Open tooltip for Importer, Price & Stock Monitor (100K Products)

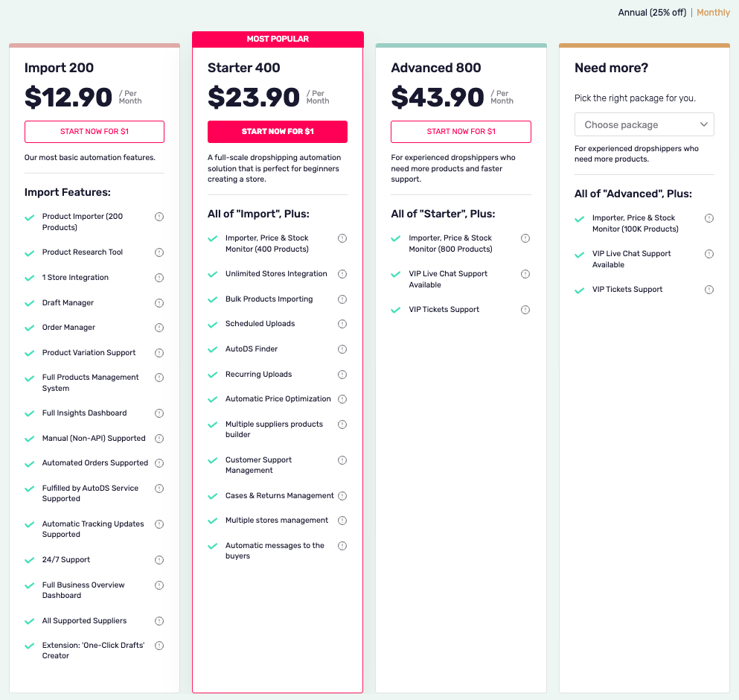click(708, 218)
